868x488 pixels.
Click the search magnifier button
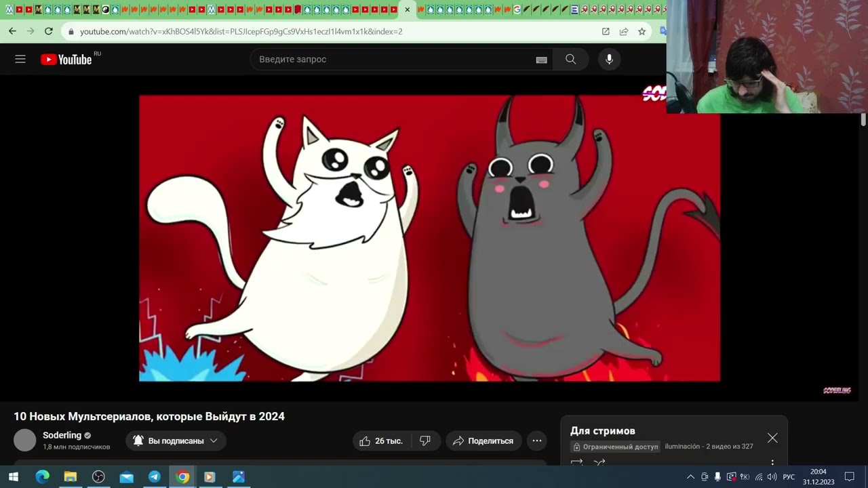point(570,59)
